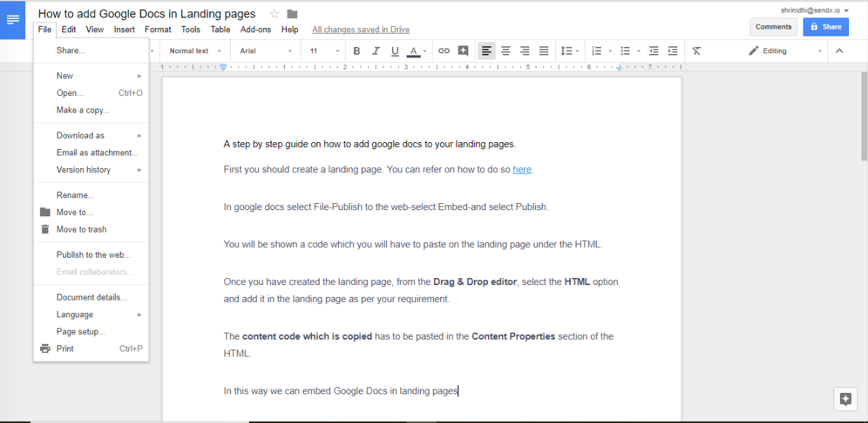
Task: Toggle italic formatting
Action: 376,51
